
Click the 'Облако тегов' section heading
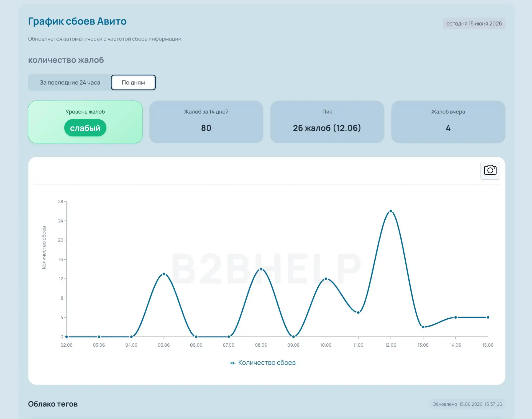tap(53, 404)
